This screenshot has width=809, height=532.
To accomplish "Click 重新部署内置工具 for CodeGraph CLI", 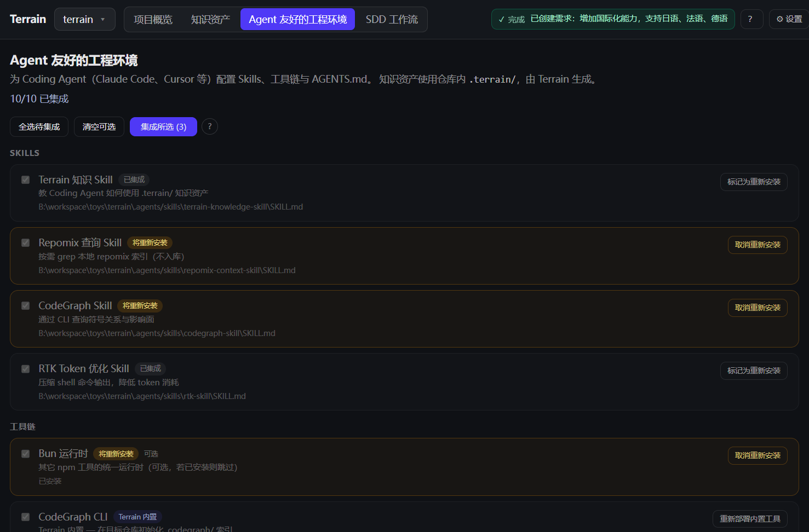I will pyautogui.click(x=750, y=519).
